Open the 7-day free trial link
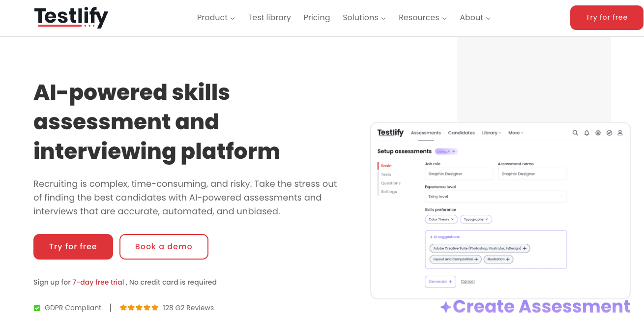Image resolution: width=644 pixels, height=320 pixels. coord(98,282)
